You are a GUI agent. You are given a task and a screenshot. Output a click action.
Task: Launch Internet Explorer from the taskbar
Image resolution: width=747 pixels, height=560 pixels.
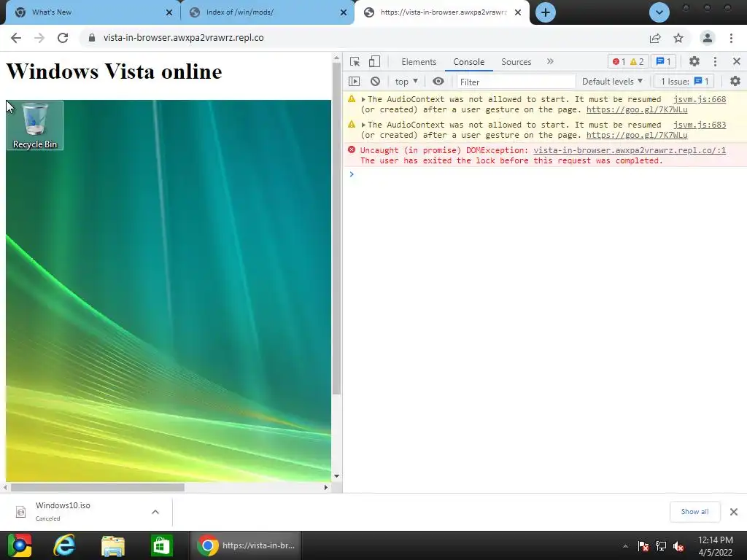point(64,545)
